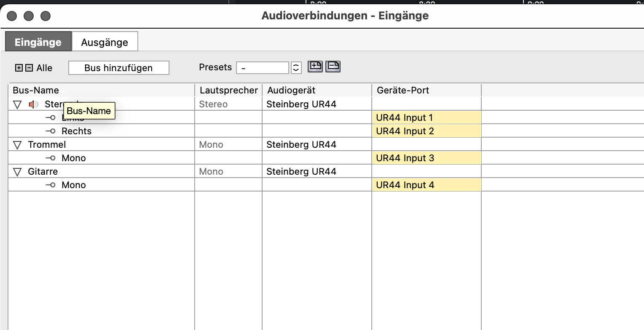Click the save preset icon
This screenshot has height=330, width=644.
point(315,67)
